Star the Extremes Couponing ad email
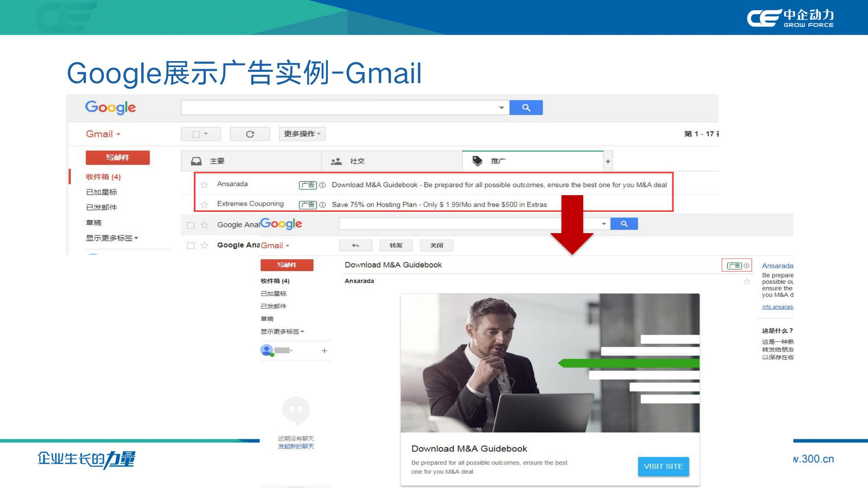This screenshot has height=488, width=868. (x=204, y=204)
